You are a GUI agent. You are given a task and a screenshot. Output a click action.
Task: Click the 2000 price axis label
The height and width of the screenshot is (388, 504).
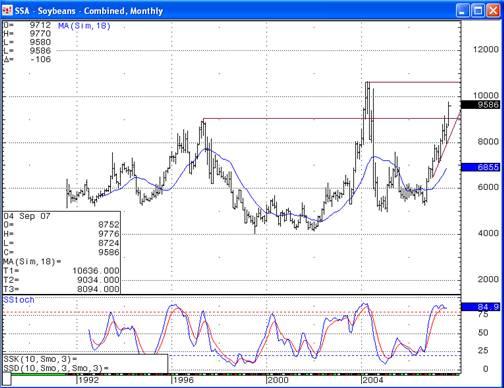click(x=488, y=279)
